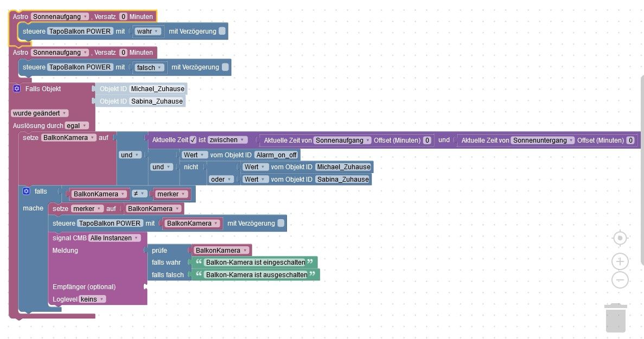Edit Versatz value in first Astro block

[x=123, y=16]
